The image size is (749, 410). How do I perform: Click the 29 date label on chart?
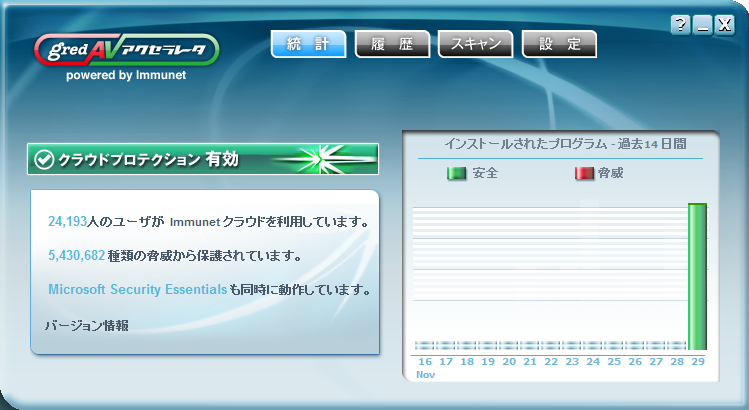[698, 362]
